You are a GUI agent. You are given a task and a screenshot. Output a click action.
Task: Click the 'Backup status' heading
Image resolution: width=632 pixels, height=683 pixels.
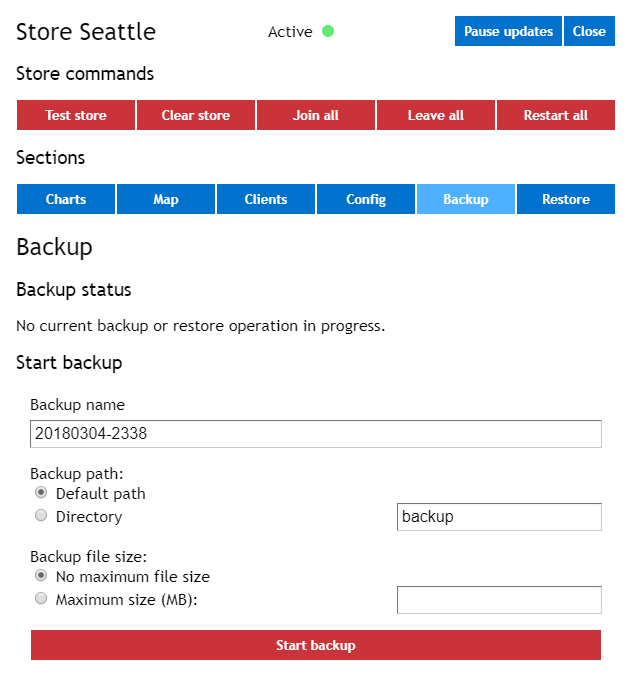pyautogui.click(x=74, y=290)
